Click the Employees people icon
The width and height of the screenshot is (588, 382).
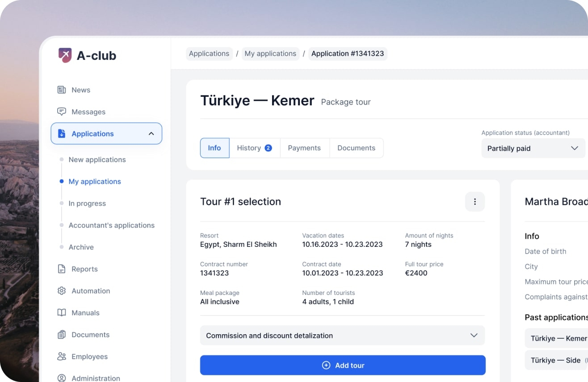pos(62,357)
